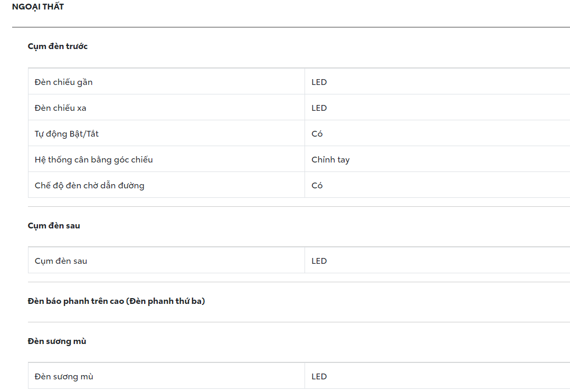Click the LED value for Đèn chiếu xa
Image resolution: width=570 pixels, height=392 pixels.
point(319,108)
